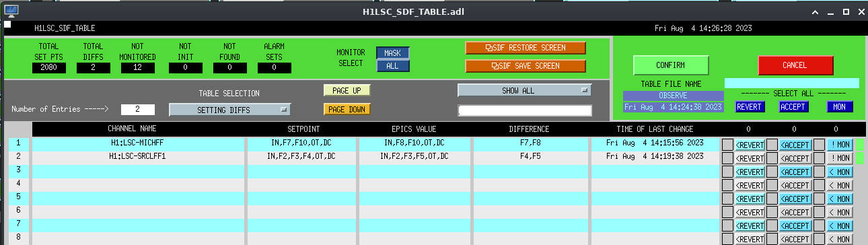Screen dimensions: 868x245
Task: Click the PAGE DOWN button
Action: tap(347, 109)
